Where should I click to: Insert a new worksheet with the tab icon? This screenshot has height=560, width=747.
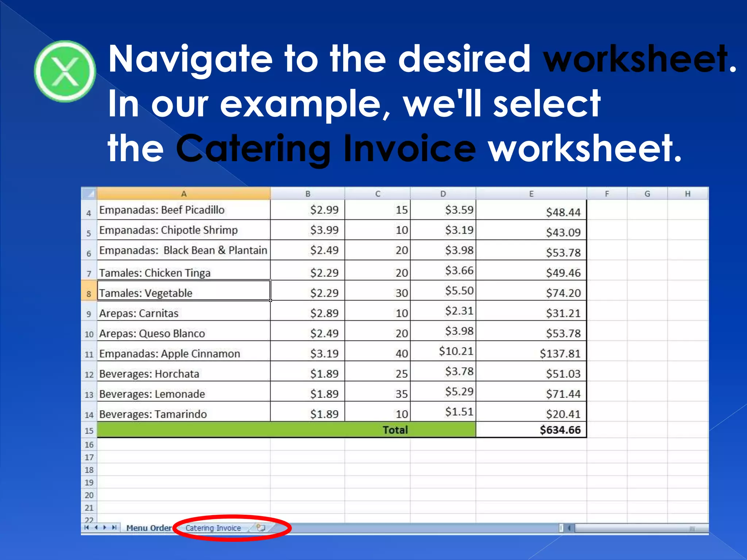click(x=260, y=528)
